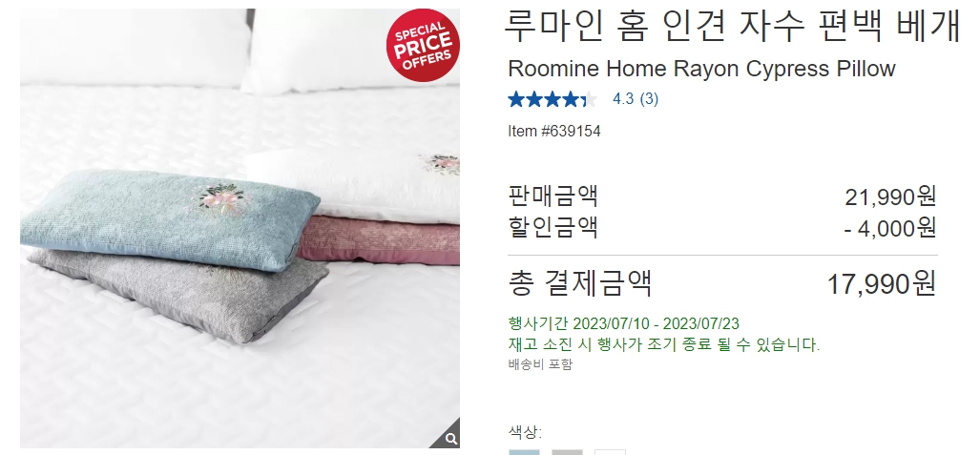Click the Item #639154 number
Image resolution: width=980 pixels, height=455 pixels.
coord(554,132)
